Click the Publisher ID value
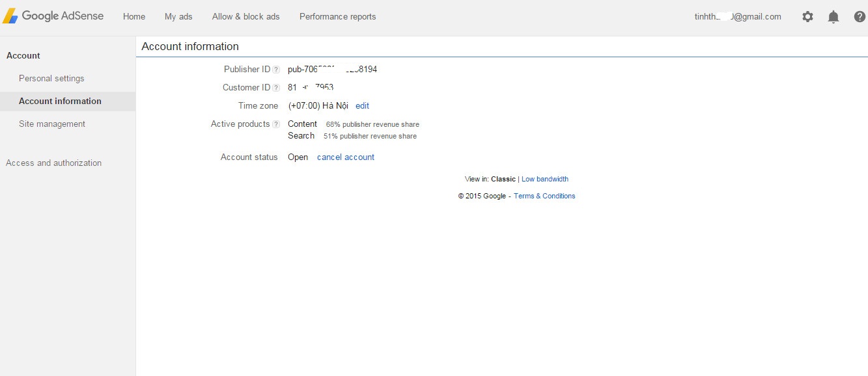The height and width of the screenshot is (376, 868). (332, 70)
